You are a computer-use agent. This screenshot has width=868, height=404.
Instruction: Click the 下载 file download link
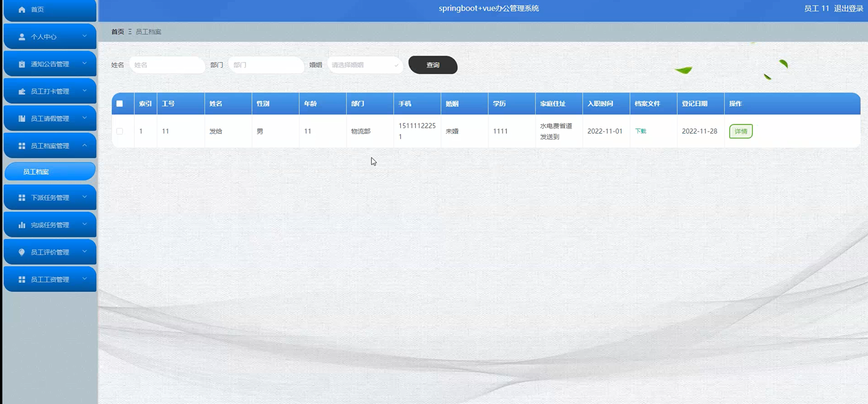click(641, 131)
